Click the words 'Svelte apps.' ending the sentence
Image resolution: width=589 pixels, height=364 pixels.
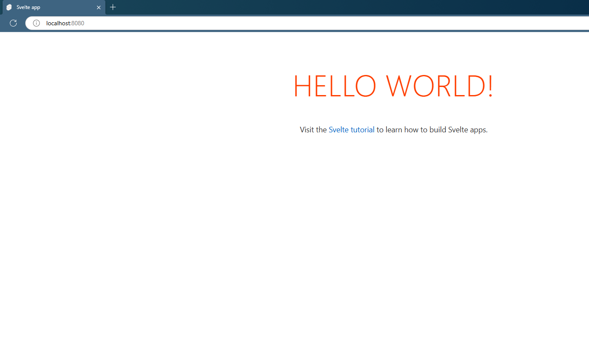coord(468,130)
